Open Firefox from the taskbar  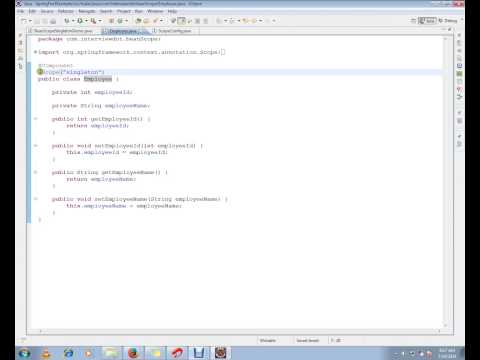tap(133, 353)
